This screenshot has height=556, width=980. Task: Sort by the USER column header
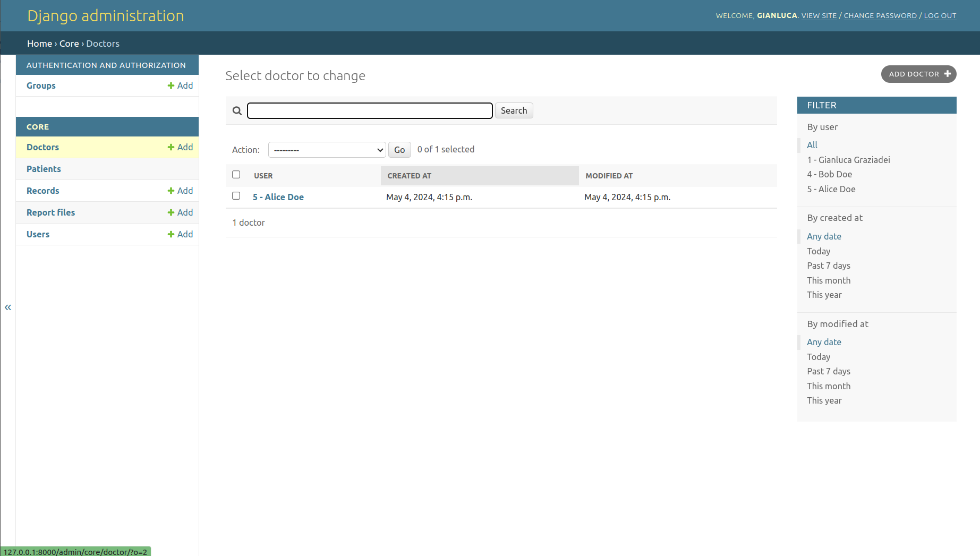[263, 176]
